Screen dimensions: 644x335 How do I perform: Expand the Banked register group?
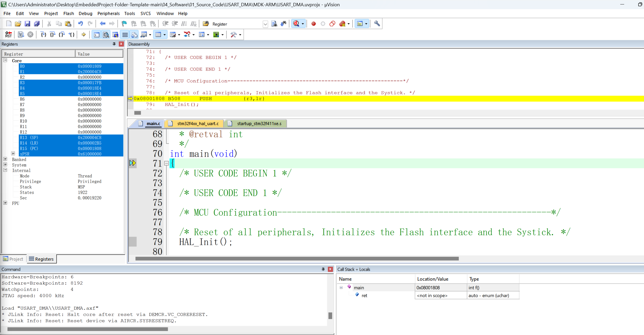(5, 159)
